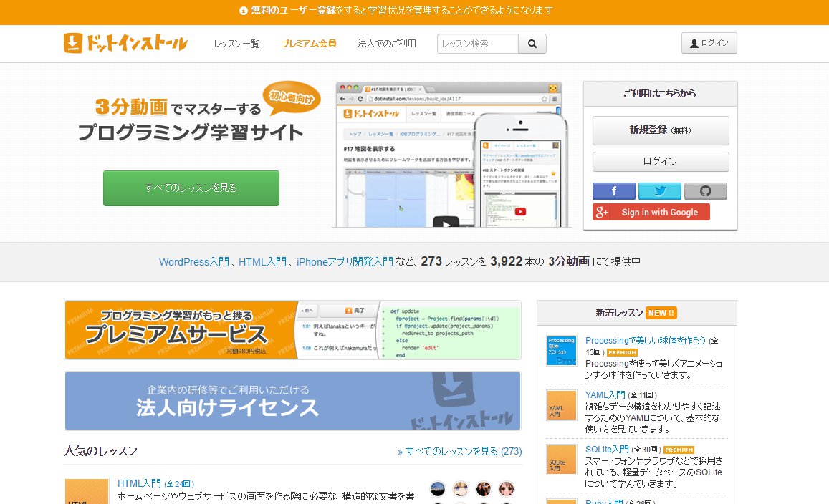Open iPhoneアプリ開発入門 link

click(345, 262)
